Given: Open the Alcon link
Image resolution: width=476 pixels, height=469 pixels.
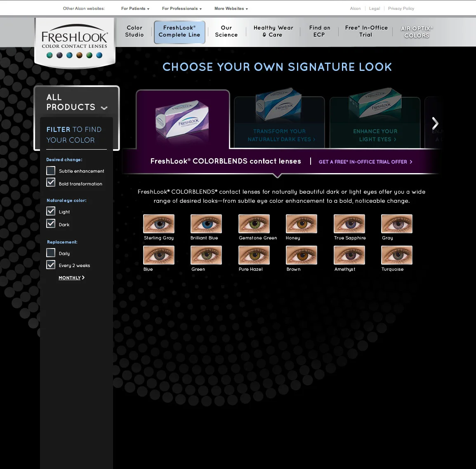Looking at the screenshot, I should 355,9.
